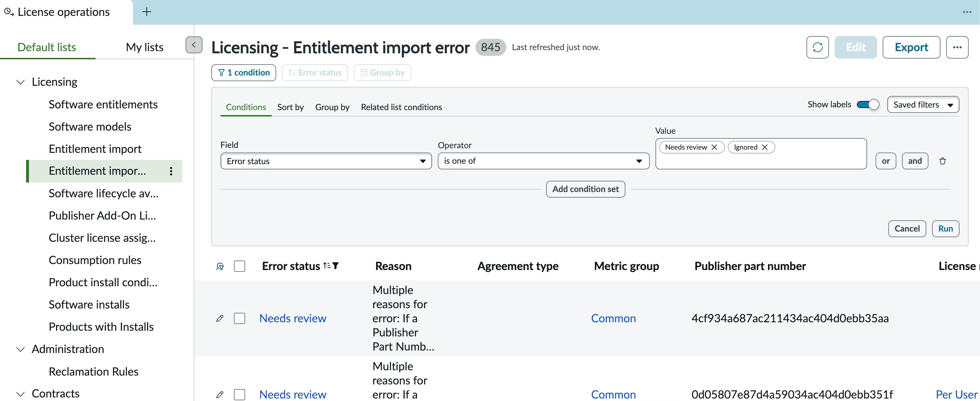
Task: Click the sort indicator on the Error status column
Action: 327,265
